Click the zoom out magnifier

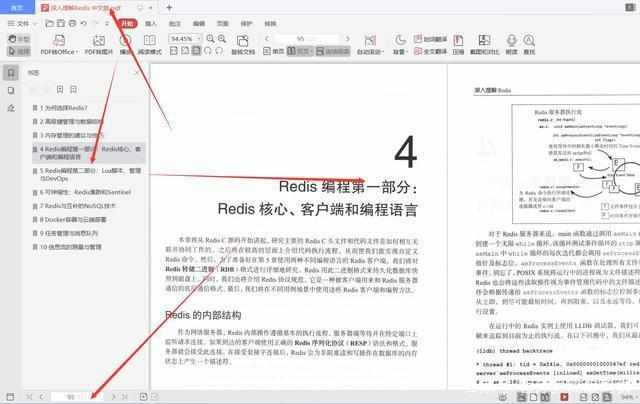pyautogui.click(x=211, y=39)
